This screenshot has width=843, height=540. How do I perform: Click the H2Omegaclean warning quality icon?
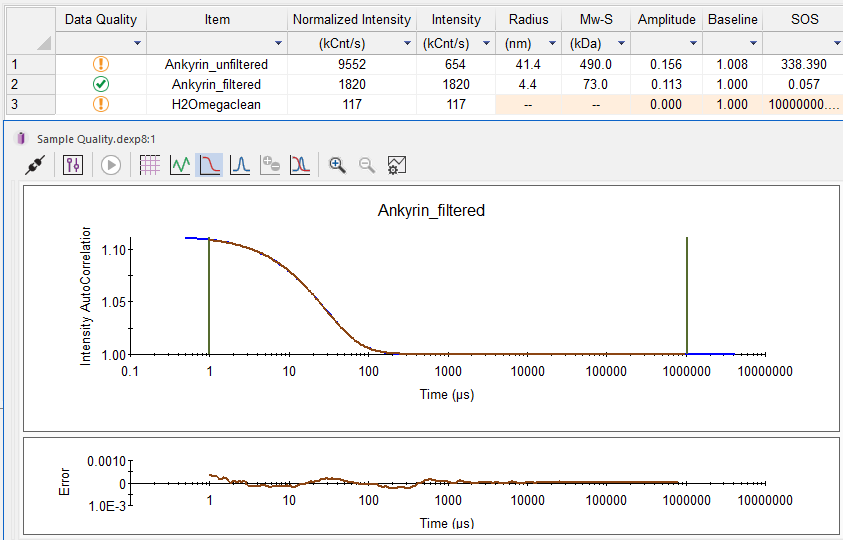(x=101, y=104)
